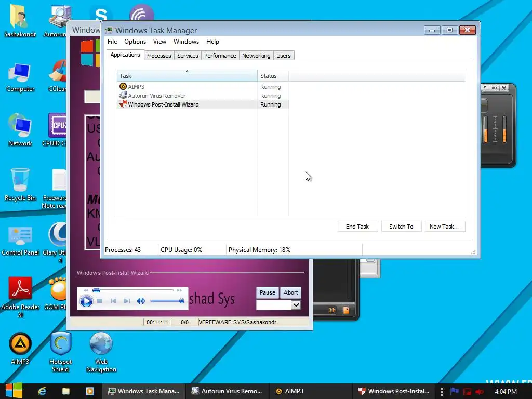Click the play button in wizard player
The image size is (532, 399).
point(86,301)
